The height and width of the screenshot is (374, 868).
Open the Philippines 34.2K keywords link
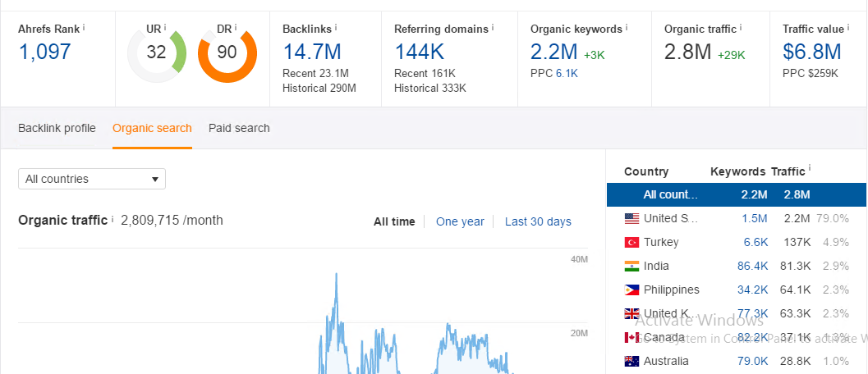[753, 290]
